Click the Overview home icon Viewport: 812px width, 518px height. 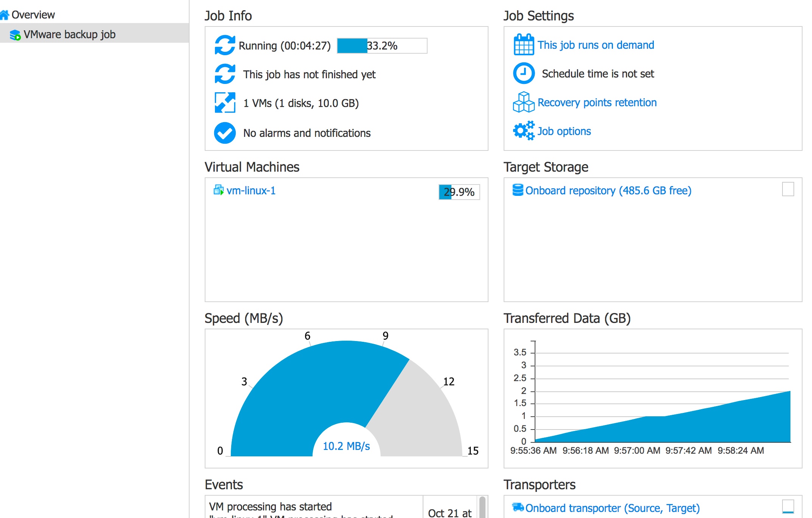(x=5, y=15)
